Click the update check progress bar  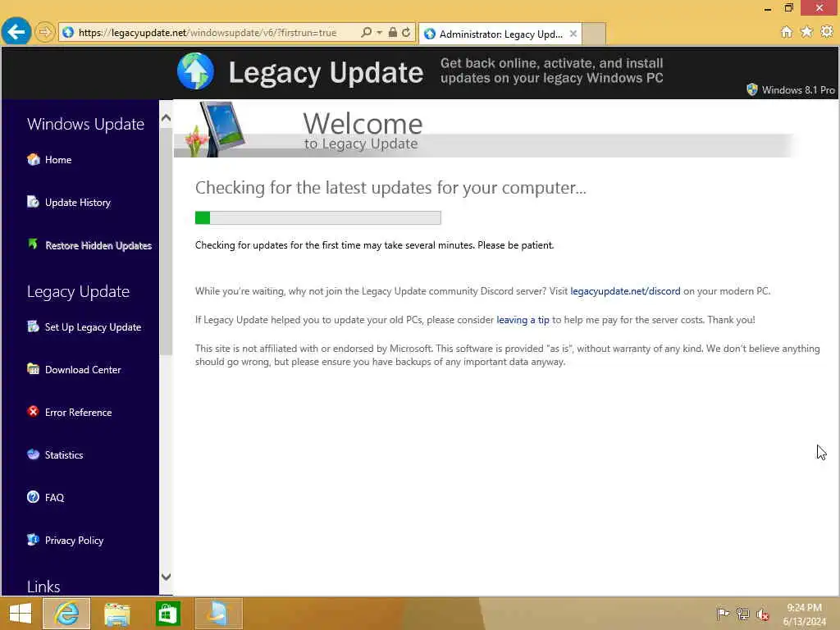click(x=318, y=217)
